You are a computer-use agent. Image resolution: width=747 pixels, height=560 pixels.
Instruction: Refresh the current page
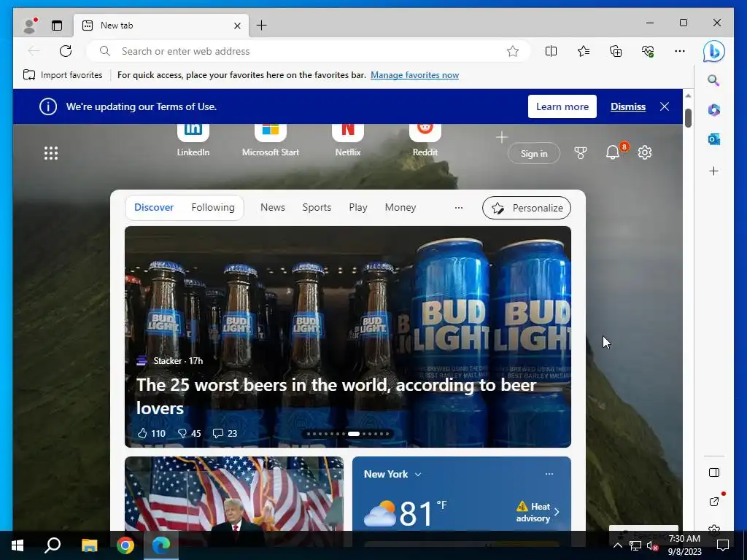click(x=66, y=51)
